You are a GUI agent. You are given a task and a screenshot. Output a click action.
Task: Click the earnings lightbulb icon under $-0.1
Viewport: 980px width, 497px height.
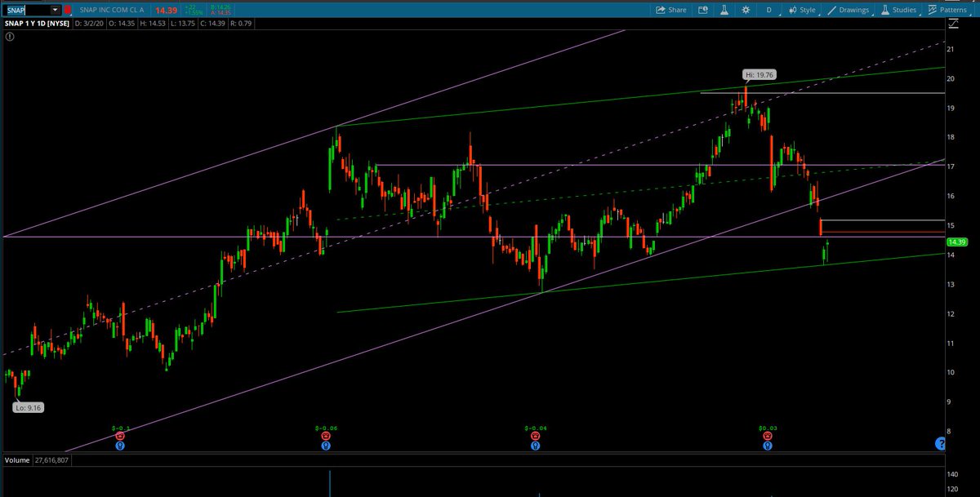tap(121, 446)
